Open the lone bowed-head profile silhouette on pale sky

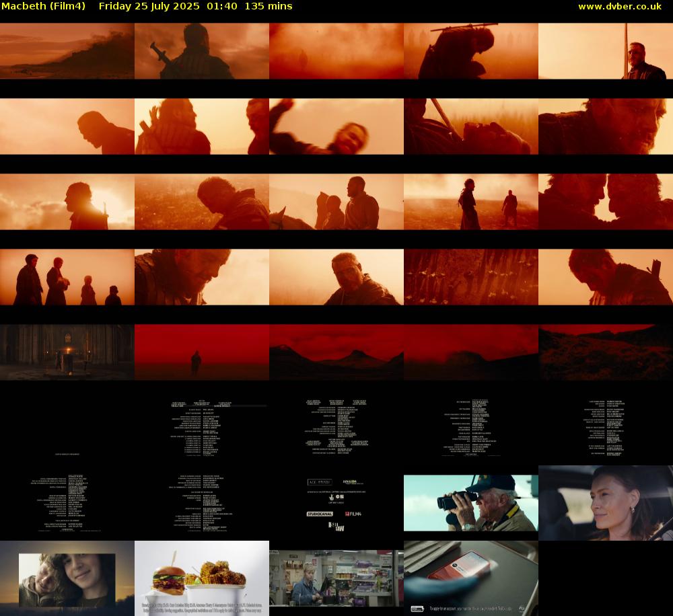[x=67, y=126]
